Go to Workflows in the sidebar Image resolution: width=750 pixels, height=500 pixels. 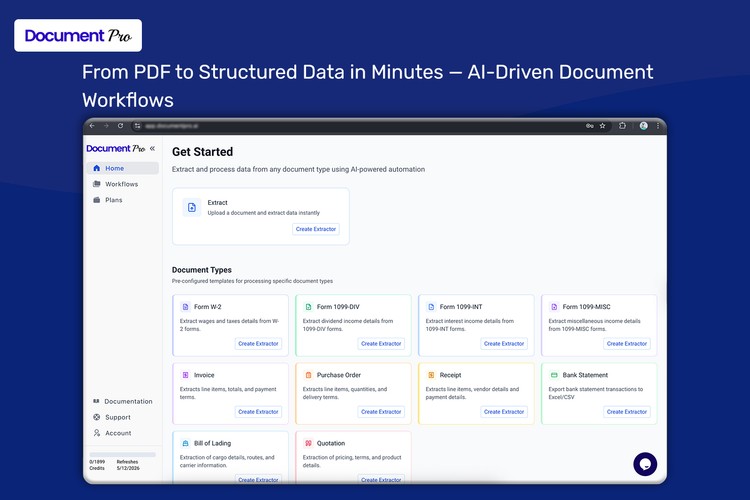(122, 184)
